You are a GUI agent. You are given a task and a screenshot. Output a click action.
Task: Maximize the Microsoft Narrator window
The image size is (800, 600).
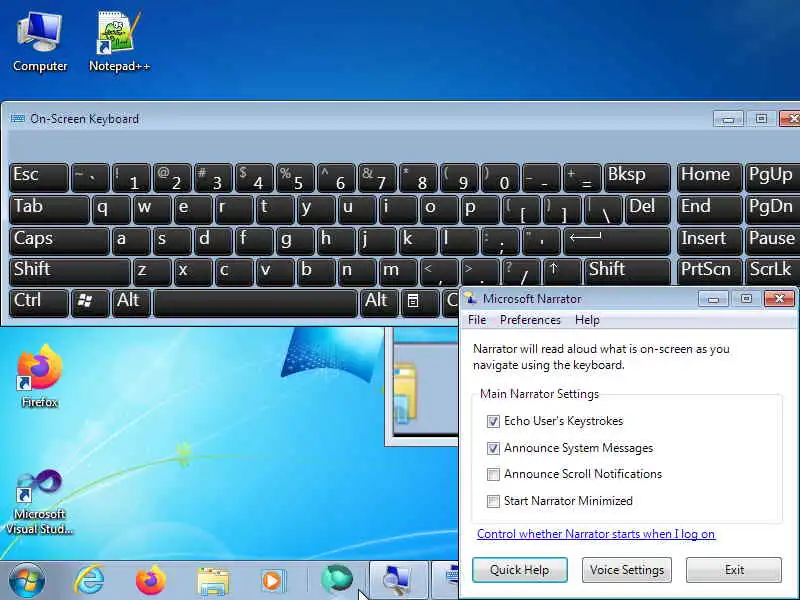click(x=746, y=298)
